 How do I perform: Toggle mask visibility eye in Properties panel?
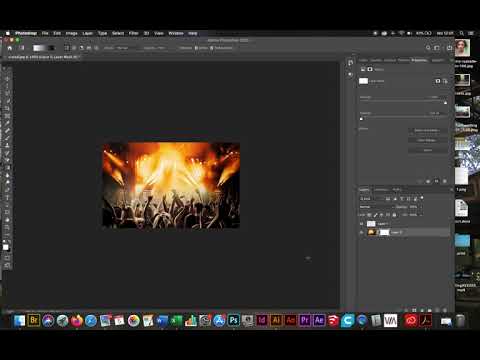436,181
